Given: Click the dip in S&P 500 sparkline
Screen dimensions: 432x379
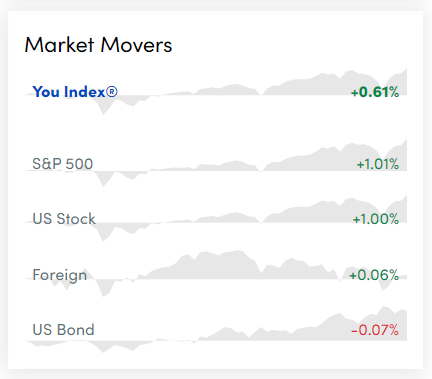Looking at the screenshot, I should coord(104,180).
